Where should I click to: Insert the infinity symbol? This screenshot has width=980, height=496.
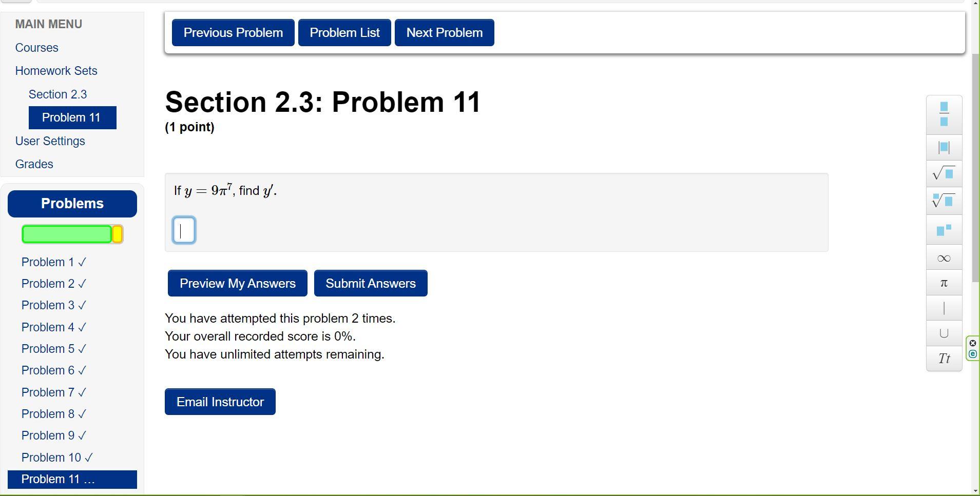point(944,257)
